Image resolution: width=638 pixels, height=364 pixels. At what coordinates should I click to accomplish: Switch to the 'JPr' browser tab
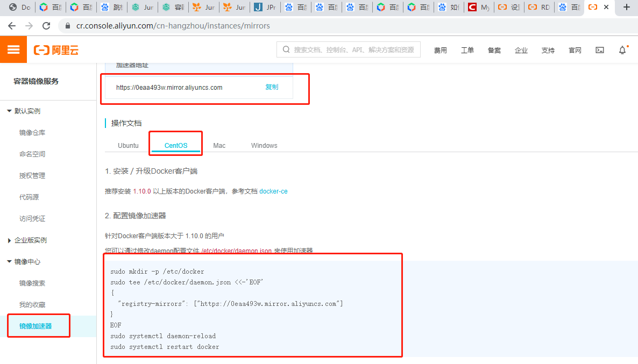pos(265,7)
